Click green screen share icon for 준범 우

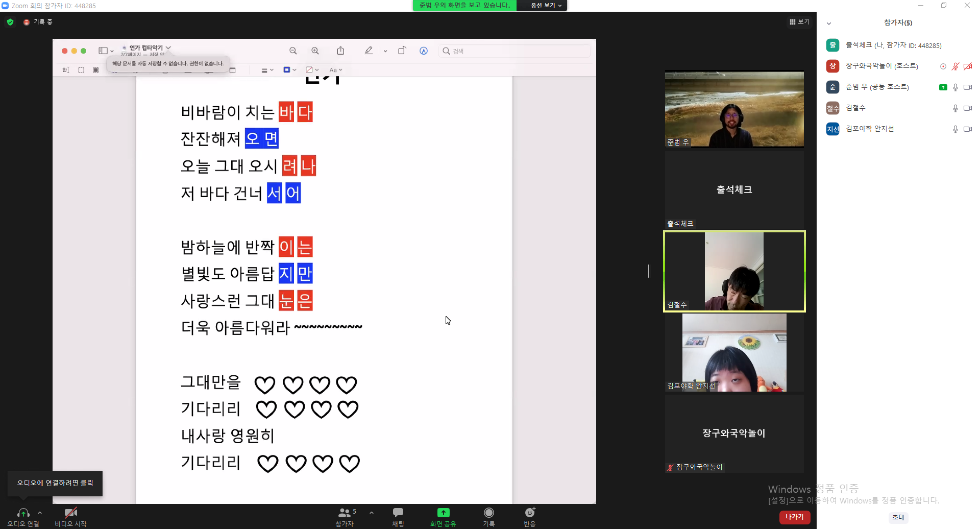coord(943,87)
